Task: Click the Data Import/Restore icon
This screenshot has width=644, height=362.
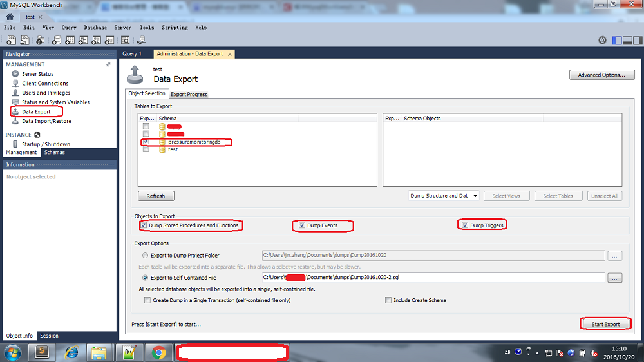Action: pyautogui.click(x=15, y=121)
